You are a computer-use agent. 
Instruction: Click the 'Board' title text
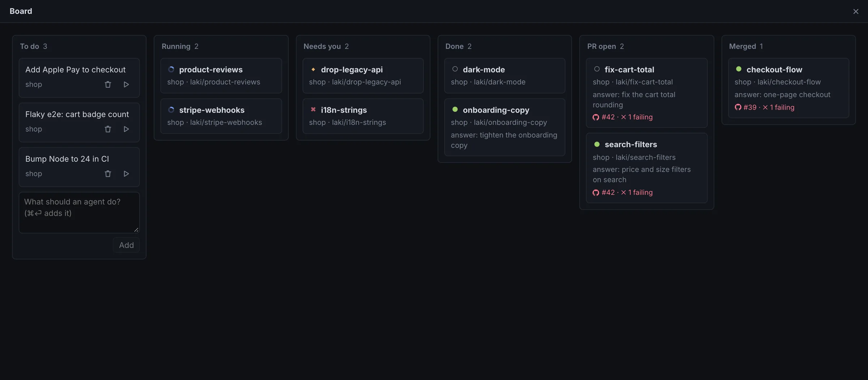[21, 11]
